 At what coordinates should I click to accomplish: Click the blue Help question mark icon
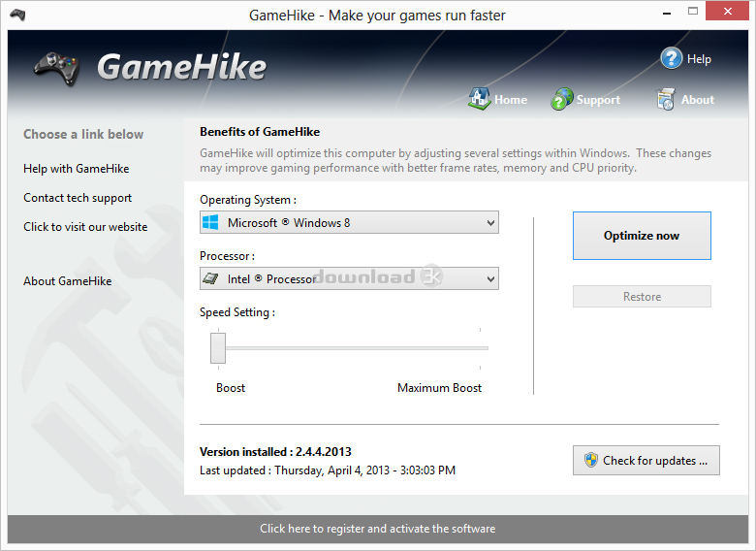672,58
